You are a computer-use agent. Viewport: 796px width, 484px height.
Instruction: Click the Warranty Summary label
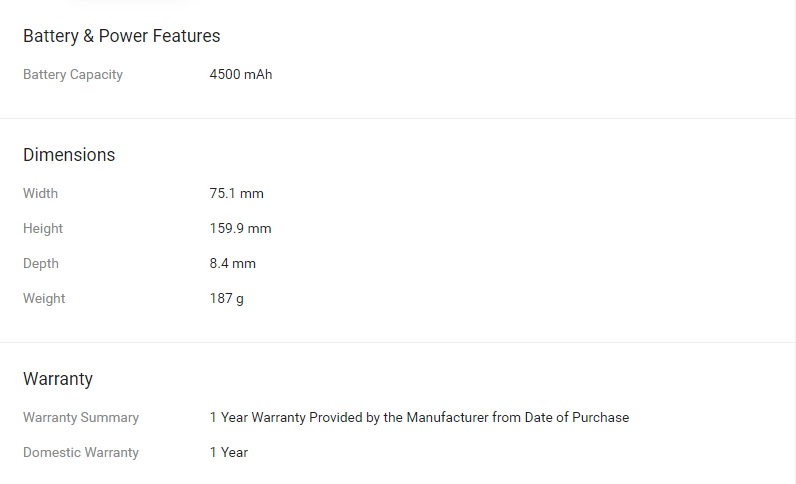click(x=81, y=417)
